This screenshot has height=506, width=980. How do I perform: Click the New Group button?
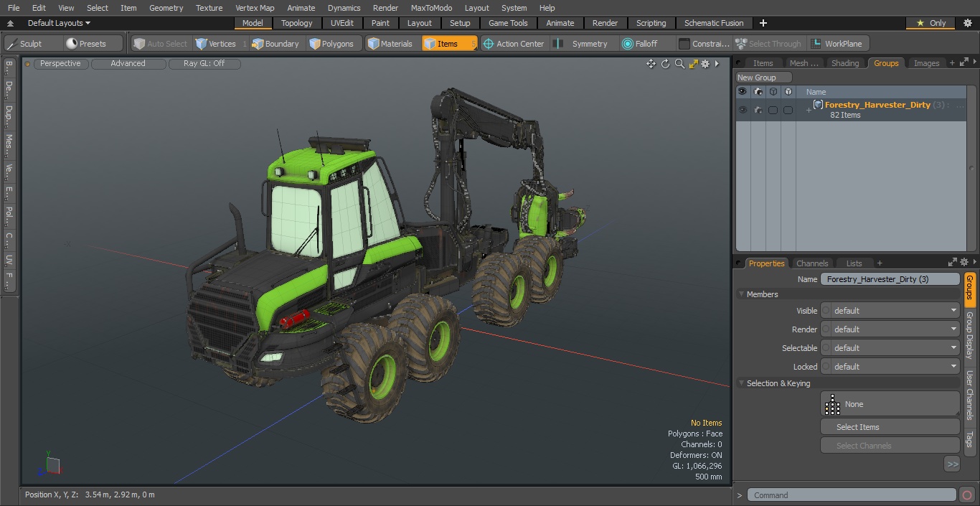pos(763,78)
